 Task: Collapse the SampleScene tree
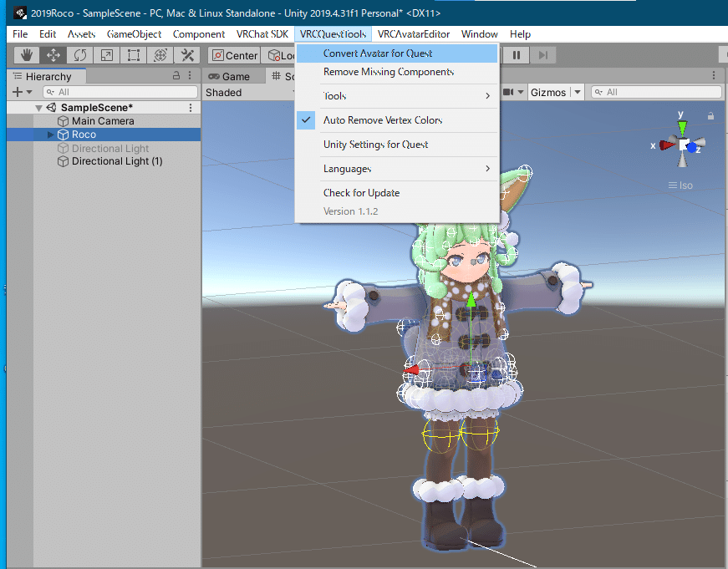(39, 108)
